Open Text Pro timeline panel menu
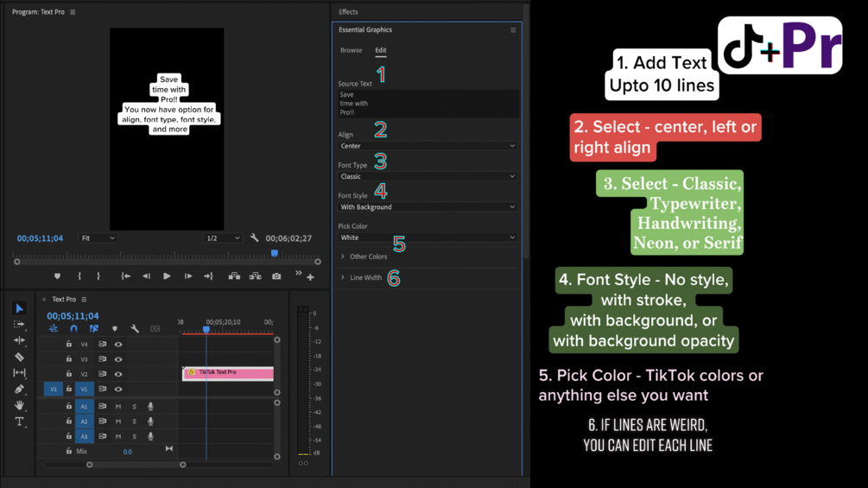Image resolution: width=868 pixels, height=488 pixels. pos(84,300)
